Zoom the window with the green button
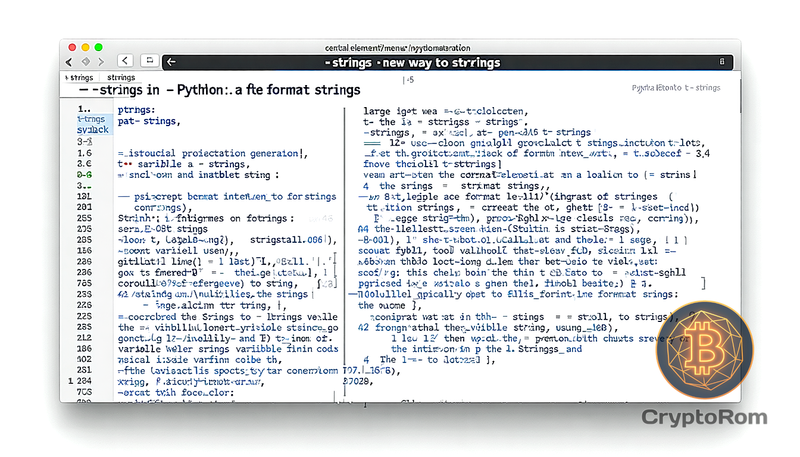 pyautogui.click(x=98, y=47)
